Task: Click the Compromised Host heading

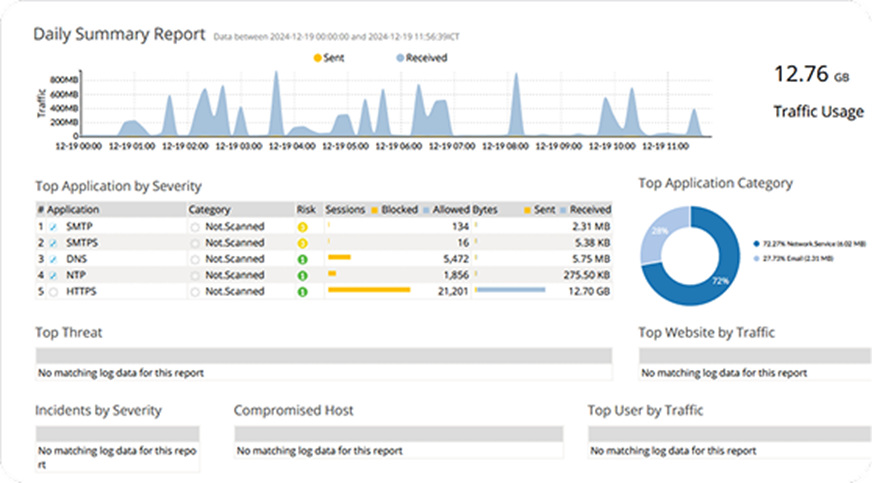Action: click(x=294, y=410)
